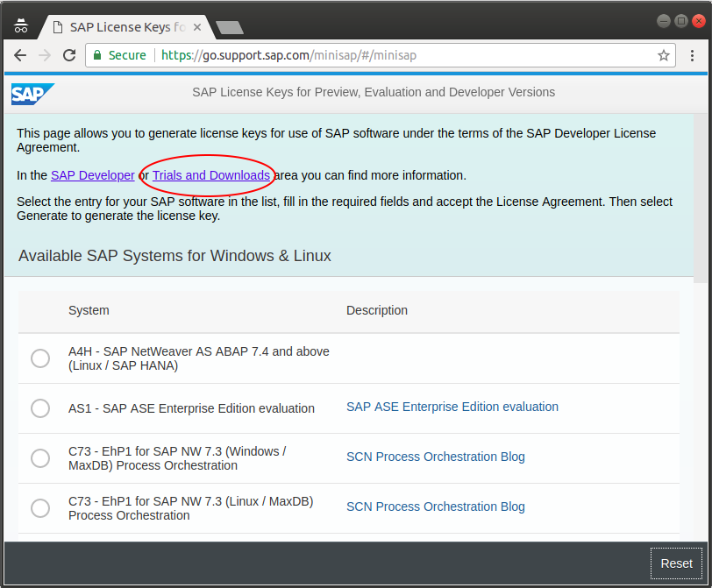Click the incognito icon in the title bar

pyautogui.click(x=21, y=25)
